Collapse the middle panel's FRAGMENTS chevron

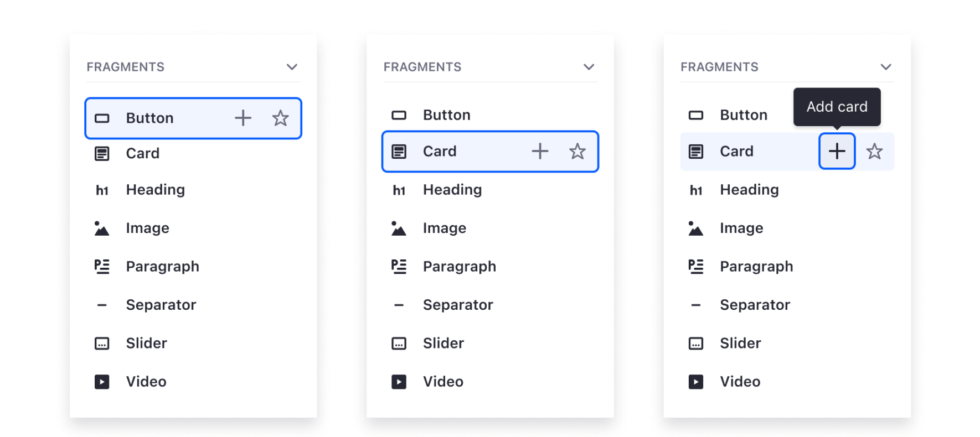coord(589,67)
